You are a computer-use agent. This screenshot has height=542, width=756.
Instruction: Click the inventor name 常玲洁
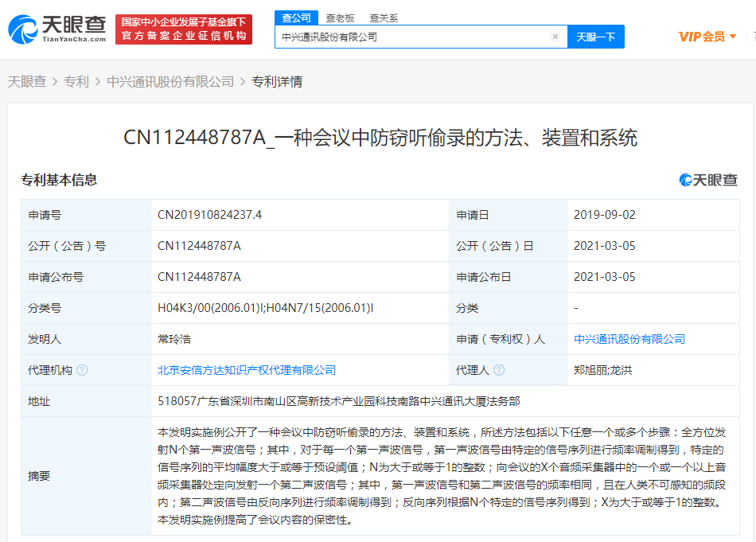pyautogui.click(x=174, y=339)
